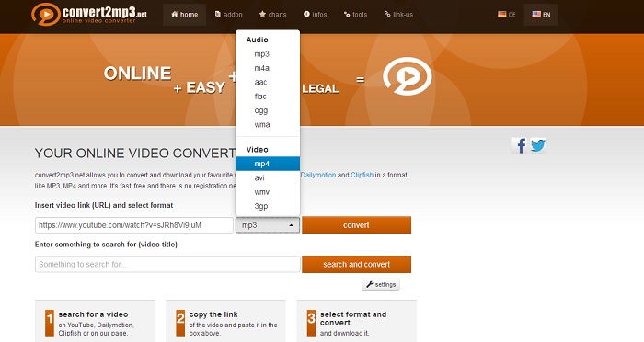Go to the home nav item
Screen dimensions: 644x342
(184, 15)
